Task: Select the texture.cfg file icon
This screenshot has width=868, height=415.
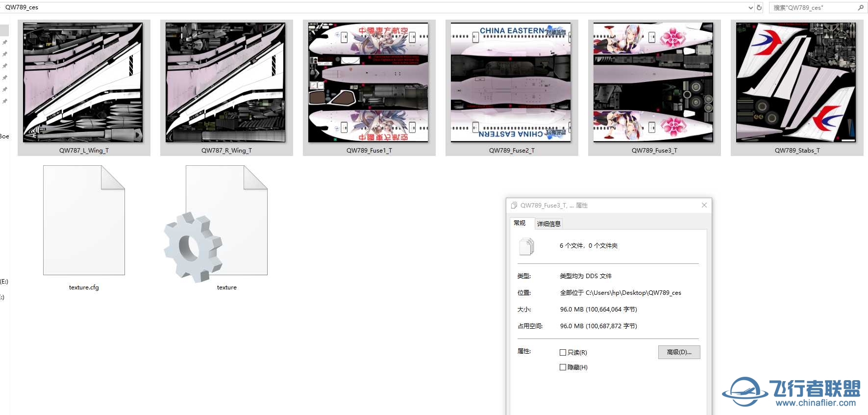Action: pos(84,220)
